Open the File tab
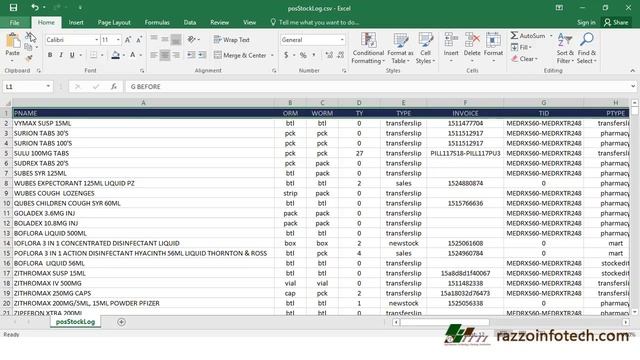Screen dimensions: 640x360 (14, 22)
